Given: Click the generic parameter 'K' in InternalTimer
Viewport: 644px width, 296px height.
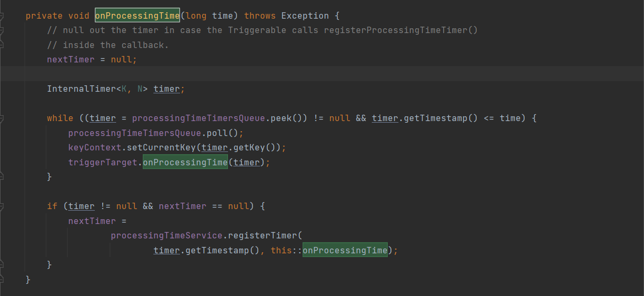Looking at the screenshot, I should [x=124, y=89].
